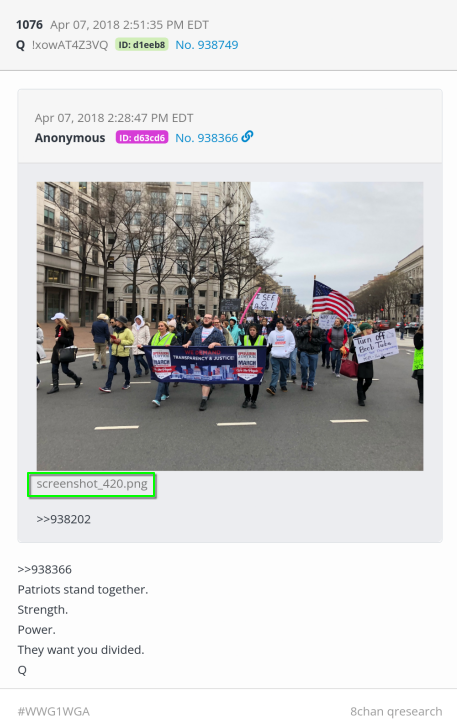Viewport: 457px width, 726px height.
Task: Click the green ID: d1eeb8 badge
Action: tap(142, 45)
